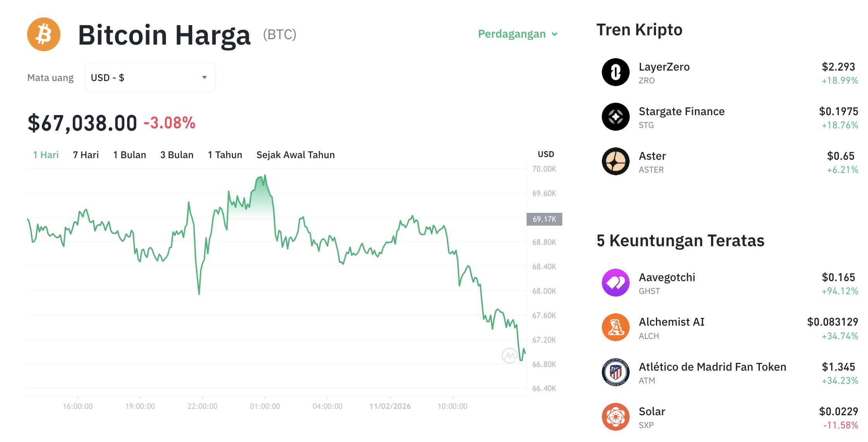Open the 1 Tahun price range
The height and width of the screenshot is (442, 868).
[225, 155]
